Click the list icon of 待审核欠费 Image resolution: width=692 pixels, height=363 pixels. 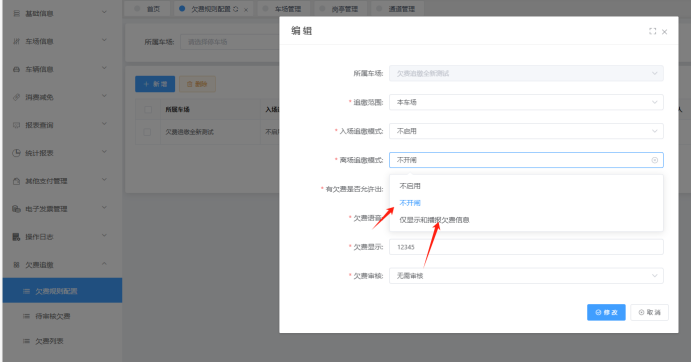coord(26,316)
